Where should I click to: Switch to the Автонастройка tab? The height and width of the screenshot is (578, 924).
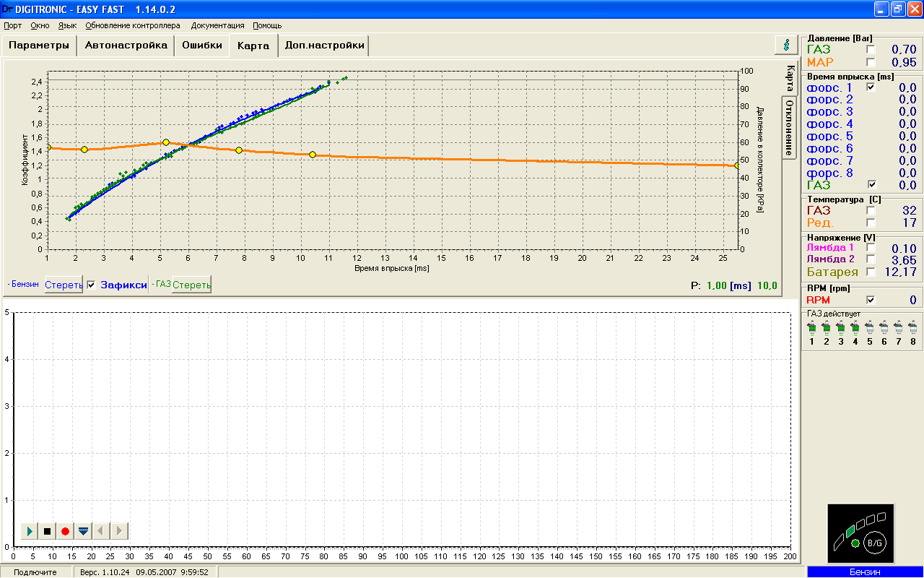click(126, 45)
